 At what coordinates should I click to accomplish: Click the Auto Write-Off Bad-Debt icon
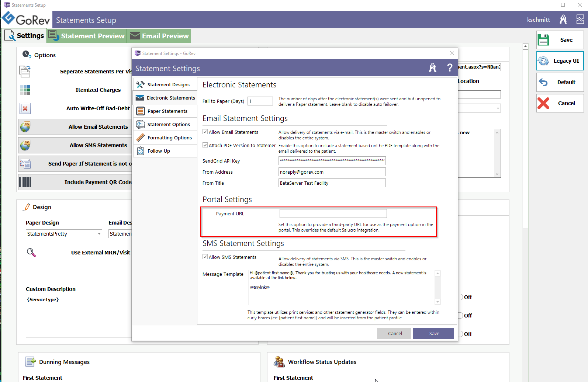coord(25,108)
